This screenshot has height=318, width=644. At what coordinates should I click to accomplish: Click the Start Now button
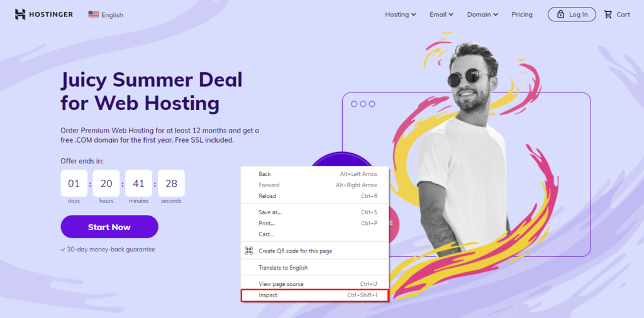[x=109, y=227]
